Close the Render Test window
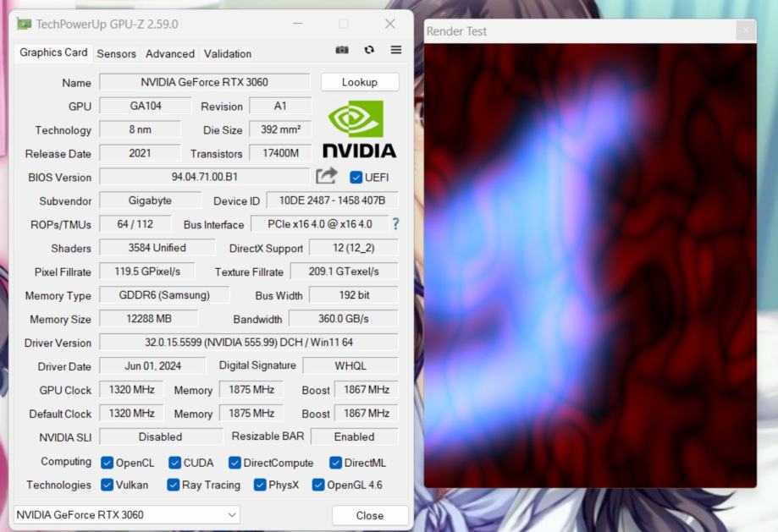This screenshot has width=778, height=532. point(744,31)
